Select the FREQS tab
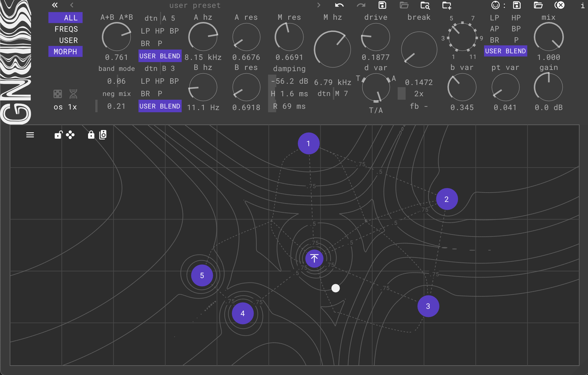The width and height of the screenshot is (588, 375). 66,29
